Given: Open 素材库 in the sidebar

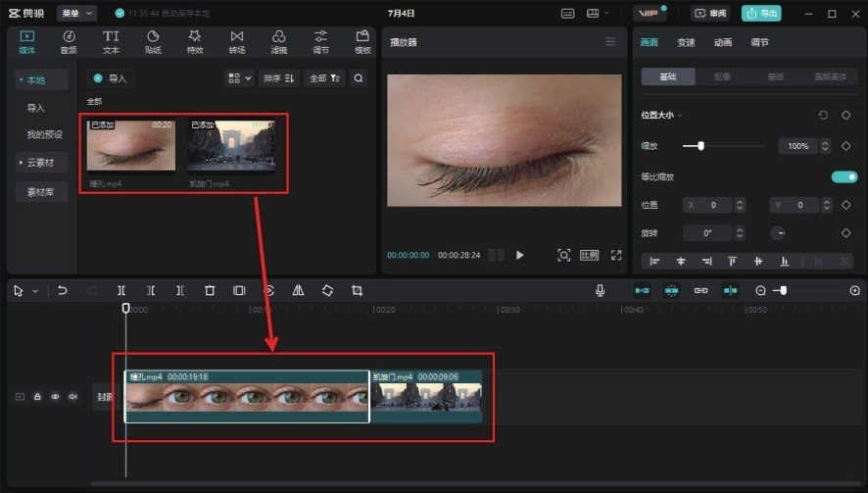Looking at the screenshot, I should pos(41,192).
